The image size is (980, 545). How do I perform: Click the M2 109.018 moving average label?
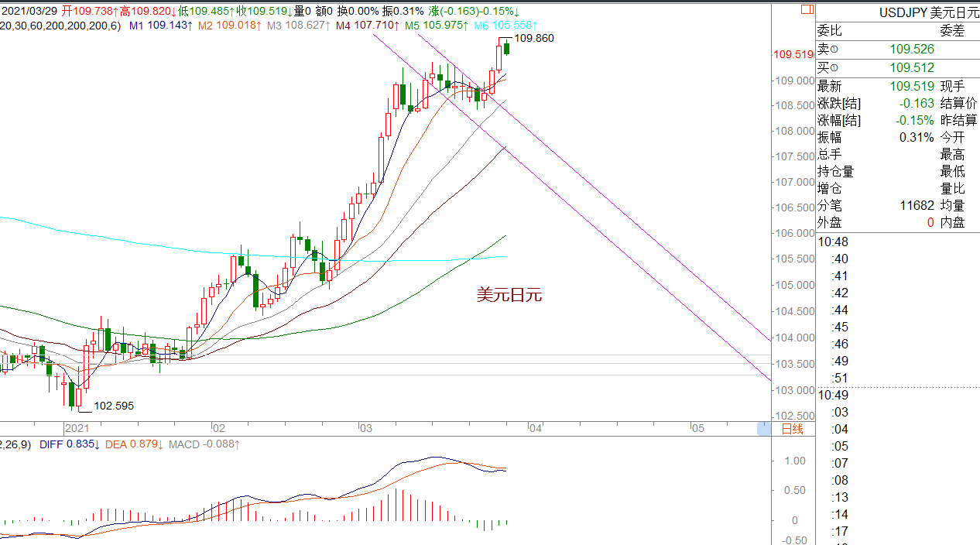pos(228,26)
